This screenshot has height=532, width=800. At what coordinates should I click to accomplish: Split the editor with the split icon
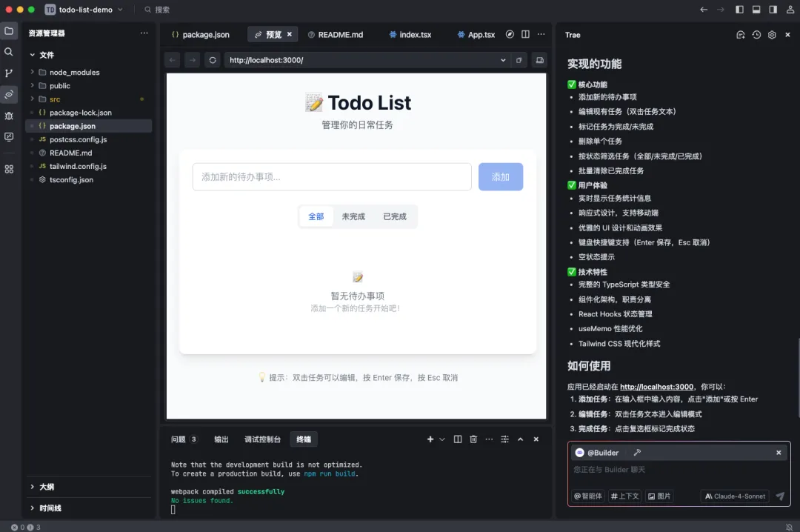point(525,34)
